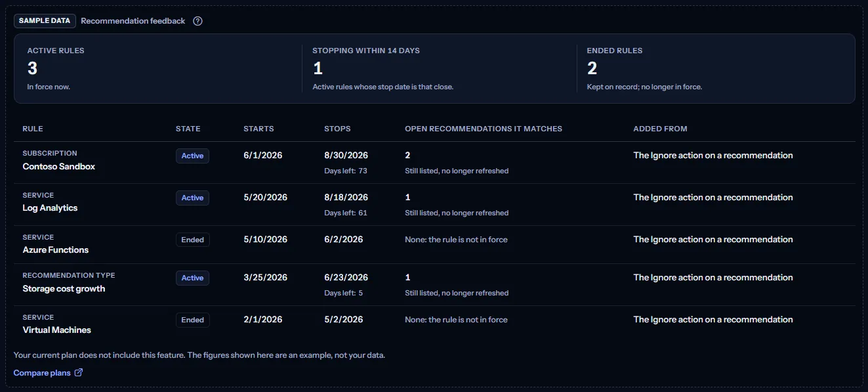Select the Log Analytics rule name

coord(50,208)
